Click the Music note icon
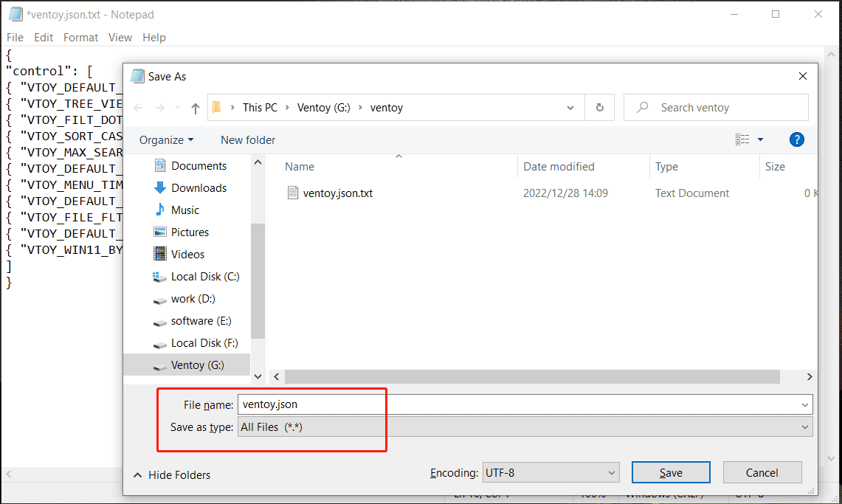Image resolution: width=842 pixels, height=504 pixels. click(159, 210)
